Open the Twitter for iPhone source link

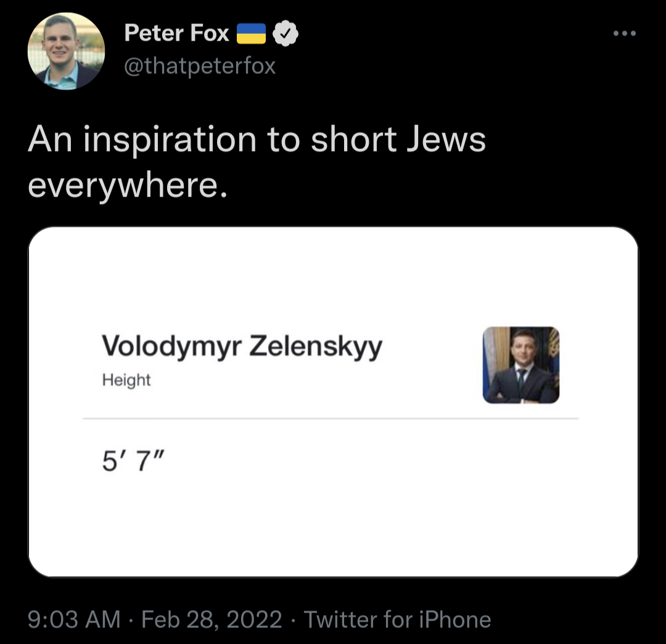point(398,619)
